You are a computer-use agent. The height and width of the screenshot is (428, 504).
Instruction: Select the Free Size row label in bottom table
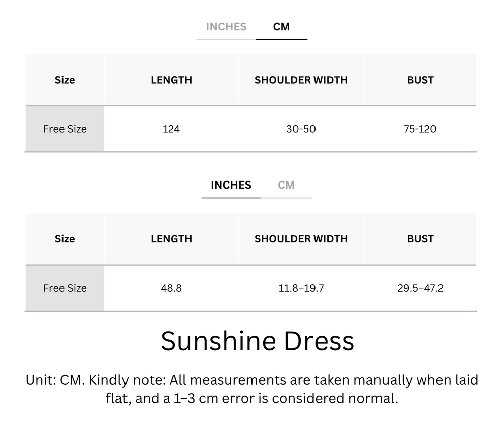pos(65,288)
